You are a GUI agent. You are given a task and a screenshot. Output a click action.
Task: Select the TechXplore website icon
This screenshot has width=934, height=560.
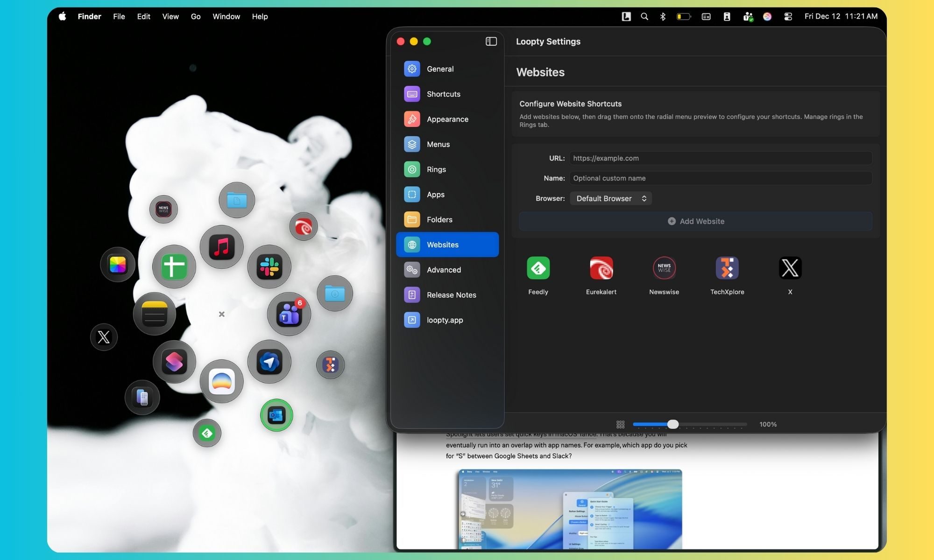[x=727, y=268]
